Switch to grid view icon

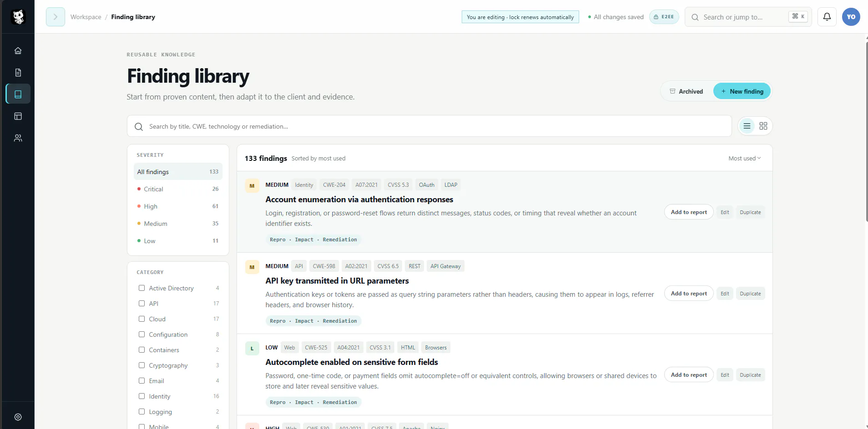click(x=763, y=126)
